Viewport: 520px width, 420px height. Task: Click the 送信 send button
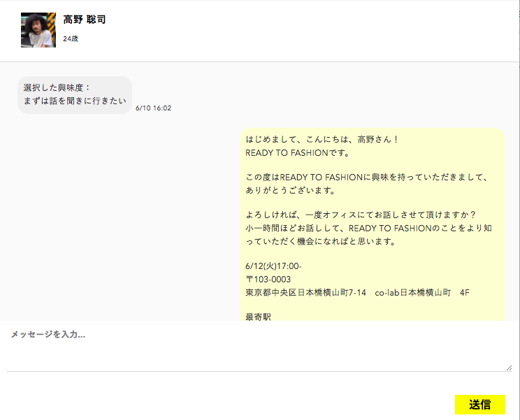[479, 405]
